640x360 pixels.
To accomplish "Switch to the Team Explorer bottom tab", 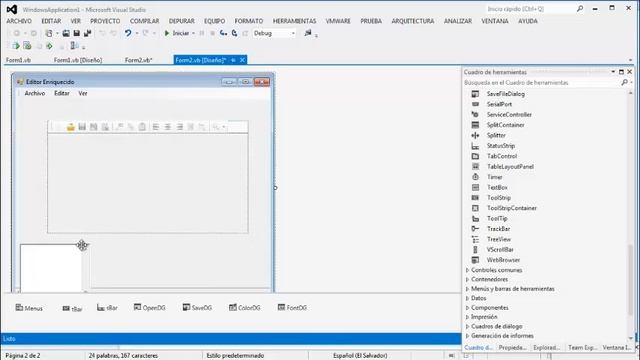I will (x=582, y=347).
